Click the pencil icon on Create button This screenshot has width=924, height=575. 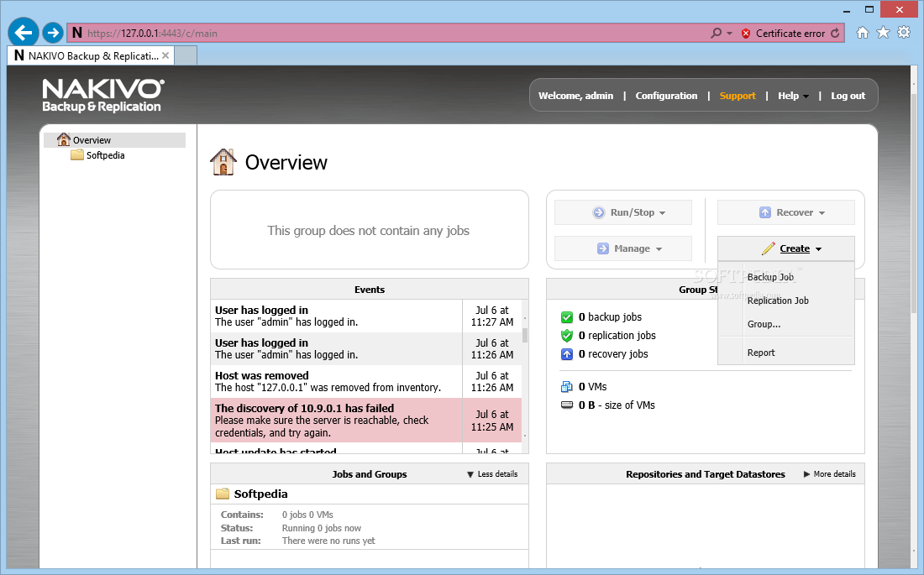click(768, 248)
